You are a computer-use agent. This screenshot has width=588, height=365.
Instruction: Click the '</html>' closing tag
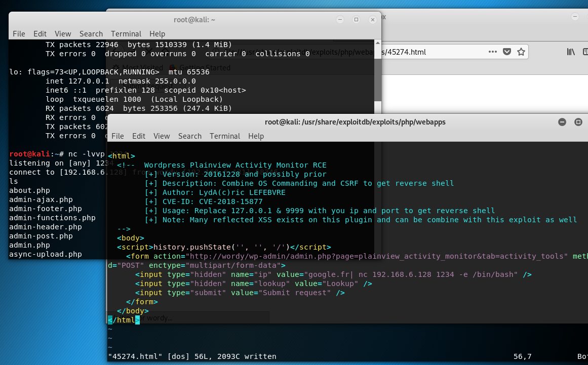tap(124, 320)
